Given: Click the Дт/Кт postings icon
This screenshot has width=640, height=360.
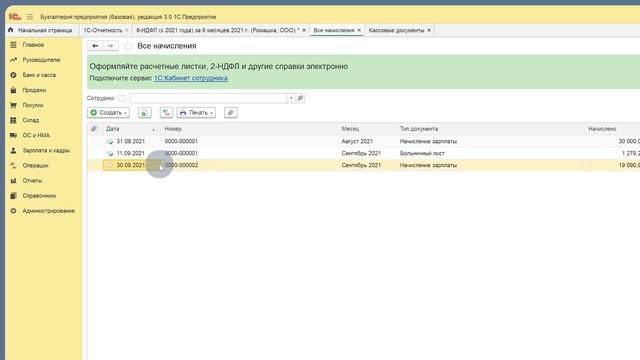Looking at the screenshot, I should pyautogui.click(x=166, y=113).
